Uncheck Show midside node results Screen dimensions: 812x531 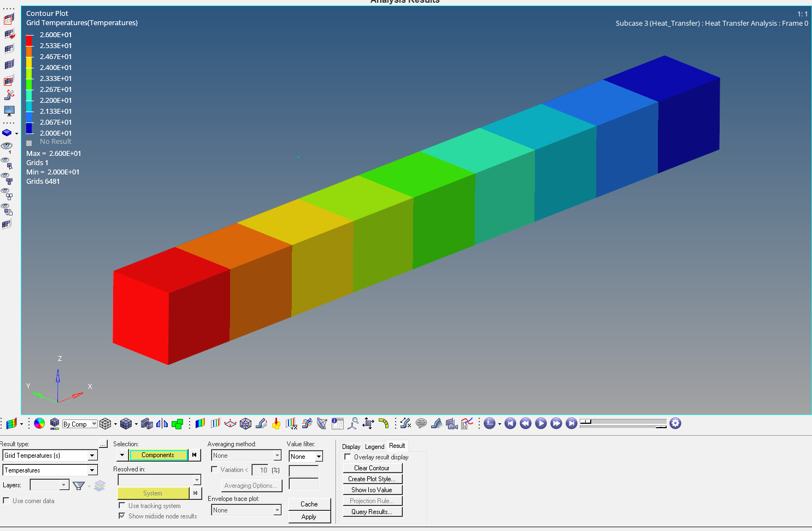click(x=122, y=516)
